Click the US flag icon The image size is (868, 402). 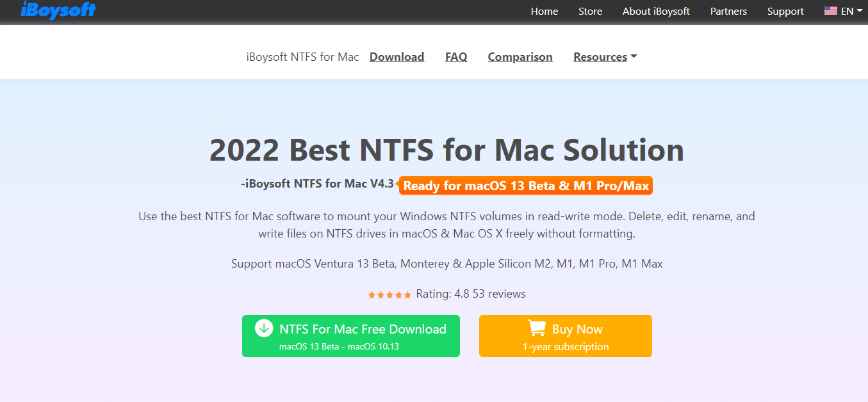(x=831, y=10)
